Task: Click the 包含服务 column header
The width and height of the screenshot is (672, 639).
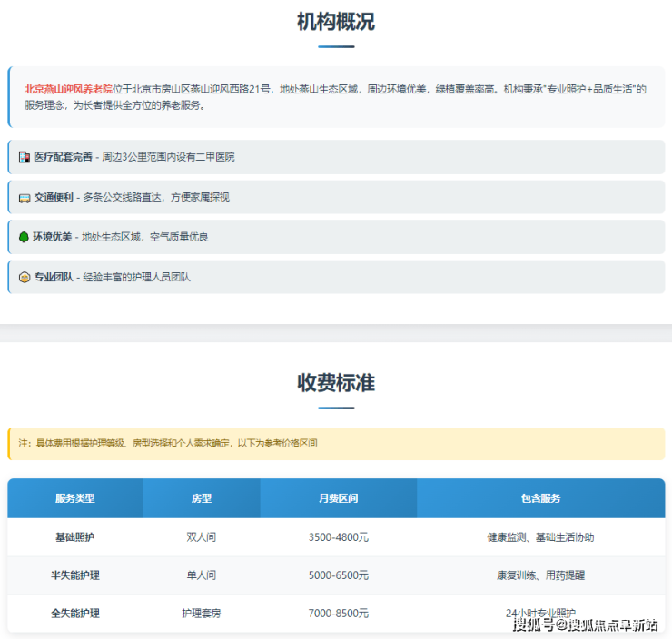Action: (540, 498)
